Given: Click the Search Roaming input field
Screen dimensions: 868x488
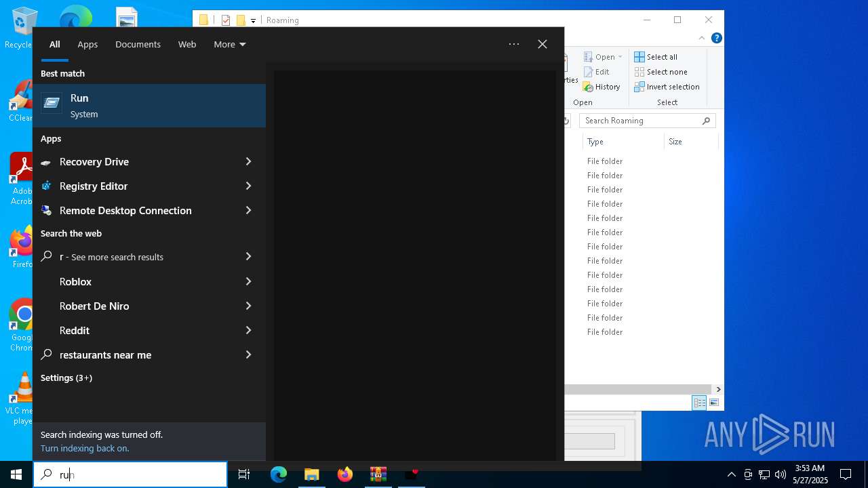Looking at the screenshot, I should click(647, 121).
